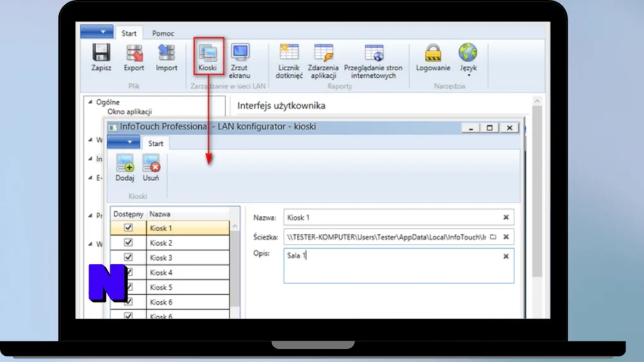Click the kiosk list scroll up arrow
This screenshot has width=644, height=362.
[235, 226]
